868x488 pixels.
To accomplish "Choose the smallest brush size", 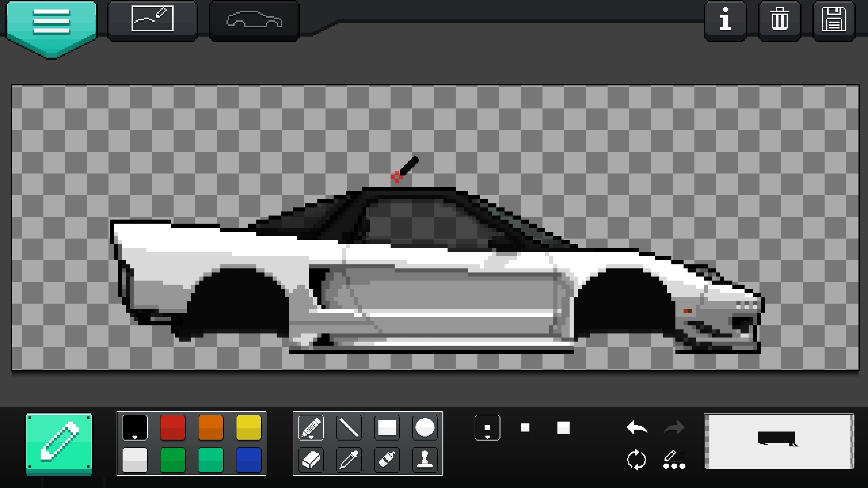I will (487, 427).
